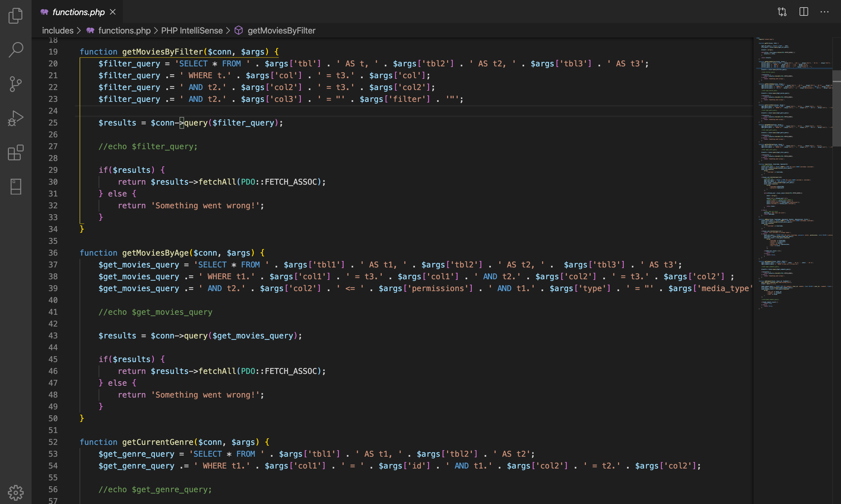
Task: Open the Search view
Action: (15, 50)
